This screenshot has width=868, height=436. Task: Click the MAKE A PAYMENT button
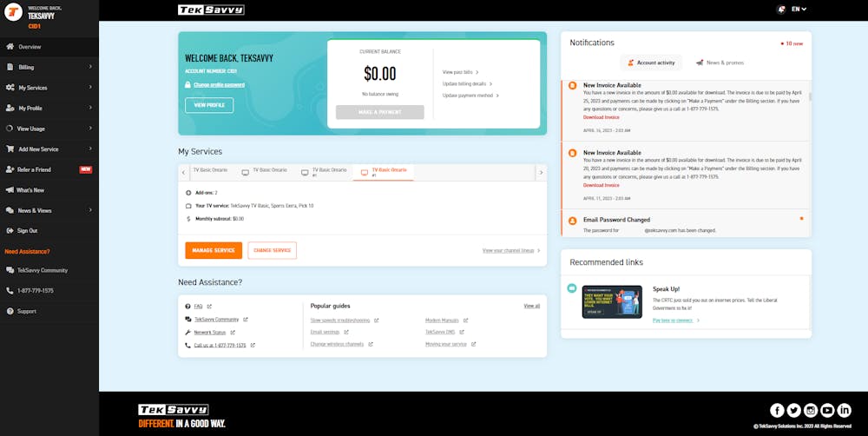click(x=380, y=112)
